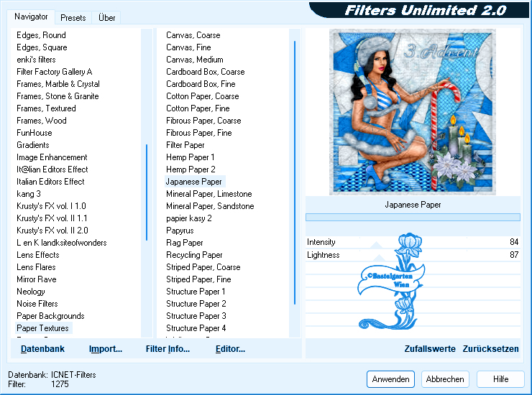The width and height of the screenshot is (532, 395).
Task: Choose the 'Structure Paper 3' filter
Action: (196, 316)
